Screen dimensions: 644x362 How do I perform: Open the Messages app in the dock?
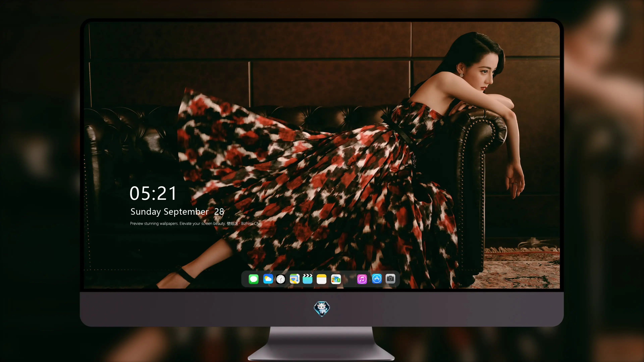254,279
